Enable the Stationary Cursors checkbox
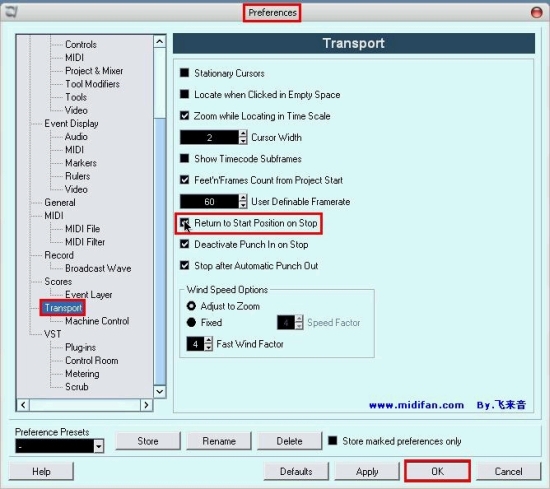 point(185,73)
